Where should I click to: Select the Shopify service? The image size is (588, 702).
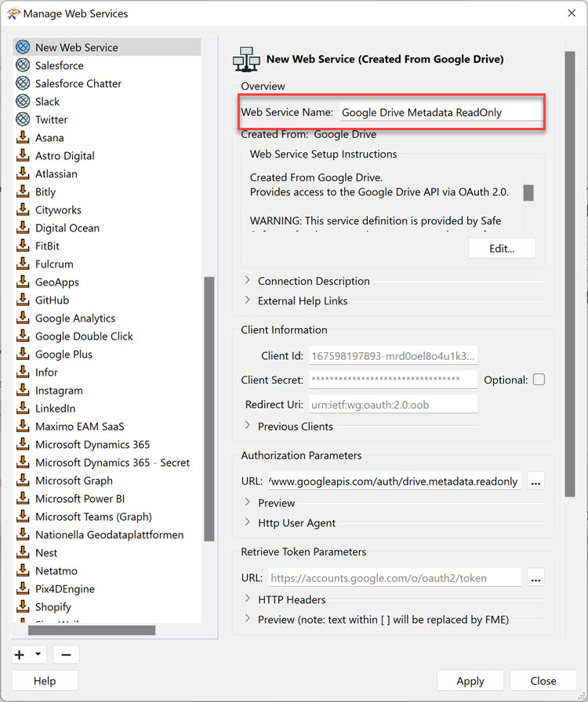[x=53, y=606]
